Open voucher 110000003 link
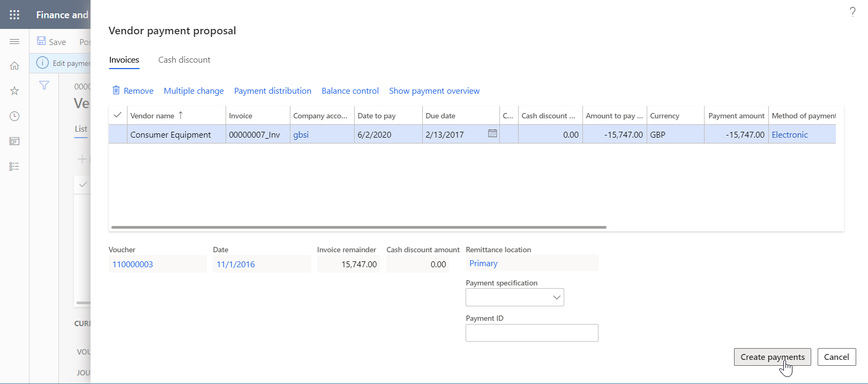The width and height of the screenshot is (868, 384). (x=133, y=265)
